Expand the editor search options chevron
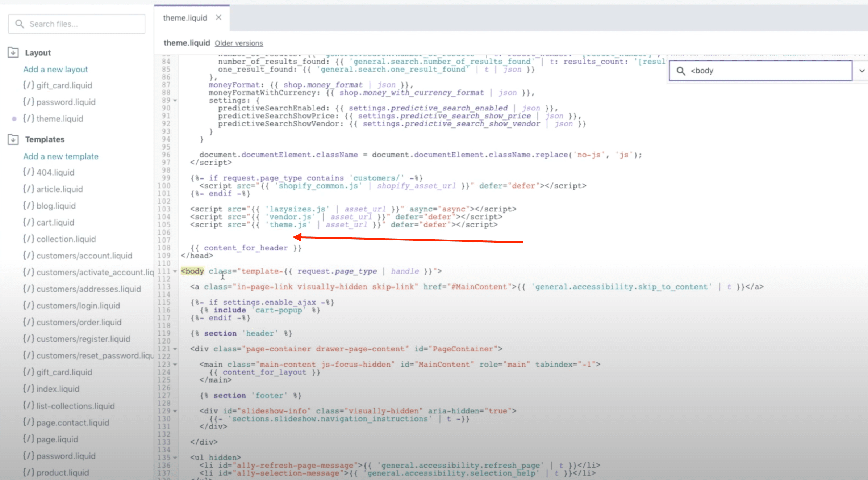 (x=862, y=71)
